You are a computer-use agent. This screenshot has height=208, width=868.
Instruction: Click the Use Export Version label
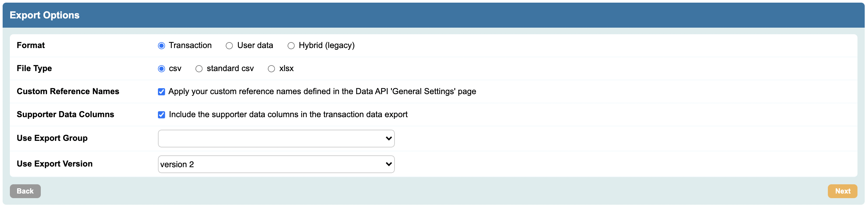(55, 164)
